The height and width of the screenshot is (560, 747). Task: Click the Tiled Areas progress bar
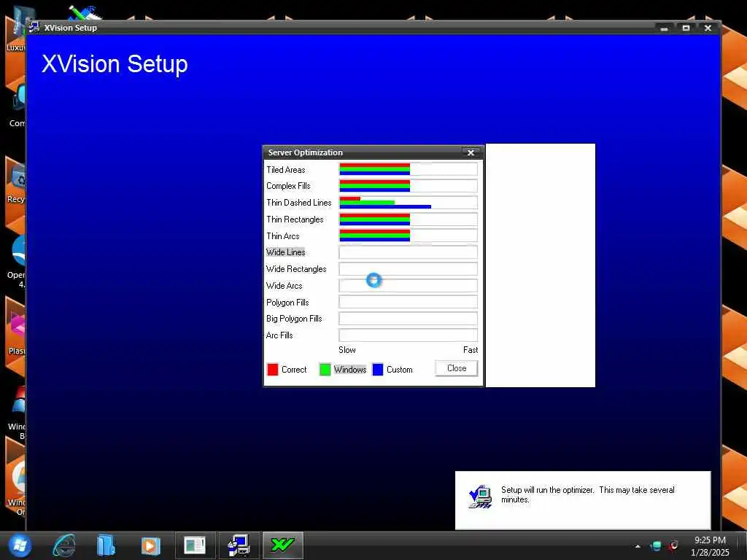point(409,169)
